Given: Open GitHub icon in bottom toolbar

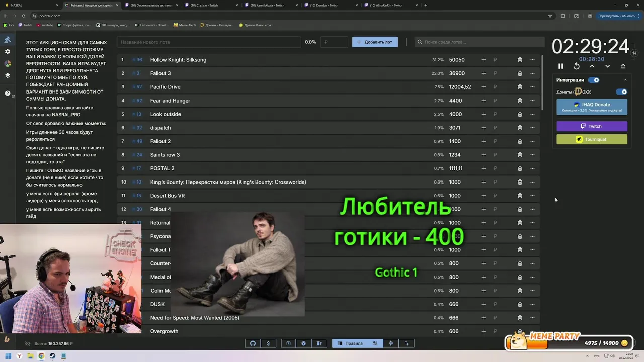Looking at the screenshot, I should click(253, 343).
